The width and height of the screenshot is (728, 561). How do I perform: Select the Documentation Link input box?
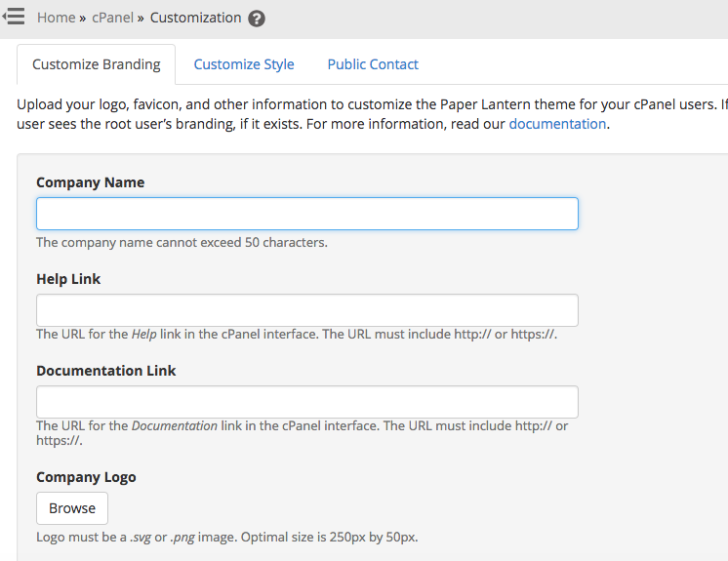click(x=306, y=402)
